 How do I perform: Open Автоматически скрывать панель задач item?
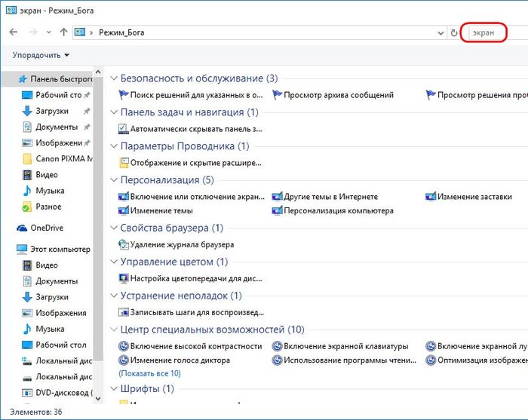coord(190,129)
